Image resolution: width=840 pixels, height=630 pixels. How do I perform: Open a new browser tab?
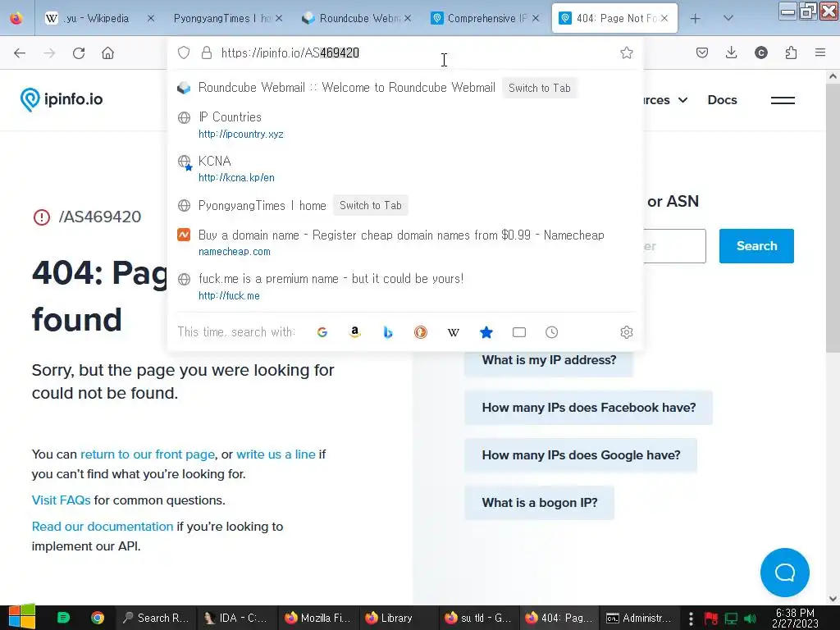tap(696, 18)
